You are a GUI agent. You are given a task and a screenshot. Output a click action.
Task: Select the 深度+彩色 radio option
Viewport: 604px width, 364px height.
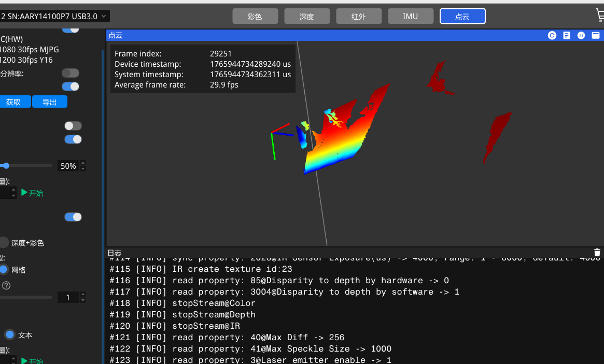[x=4, y=242]
